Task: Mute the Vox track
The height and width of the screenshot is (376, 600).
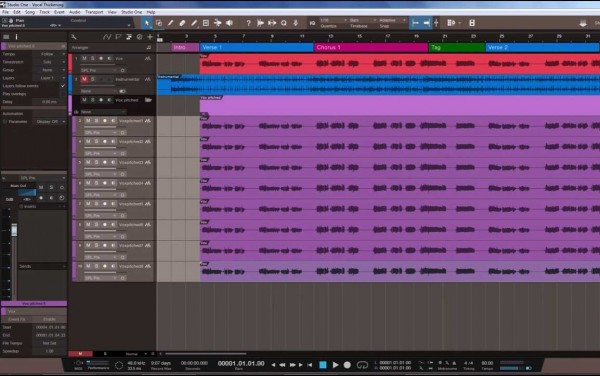Action: click(84, 59)
